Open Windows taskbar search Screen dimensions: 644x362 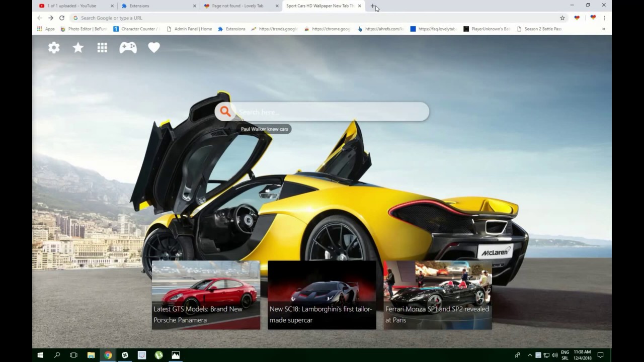point(57,355)
